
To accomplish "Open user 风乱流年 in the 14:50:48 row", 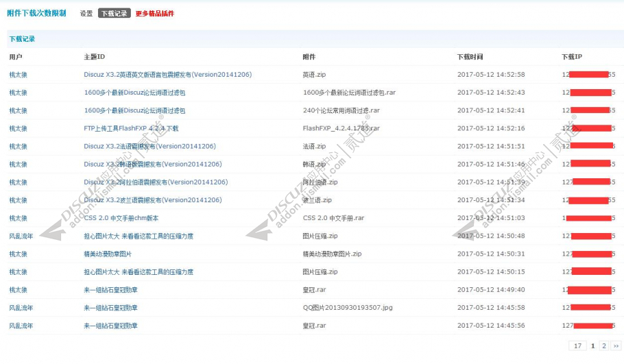I will (x=21, y=236).
